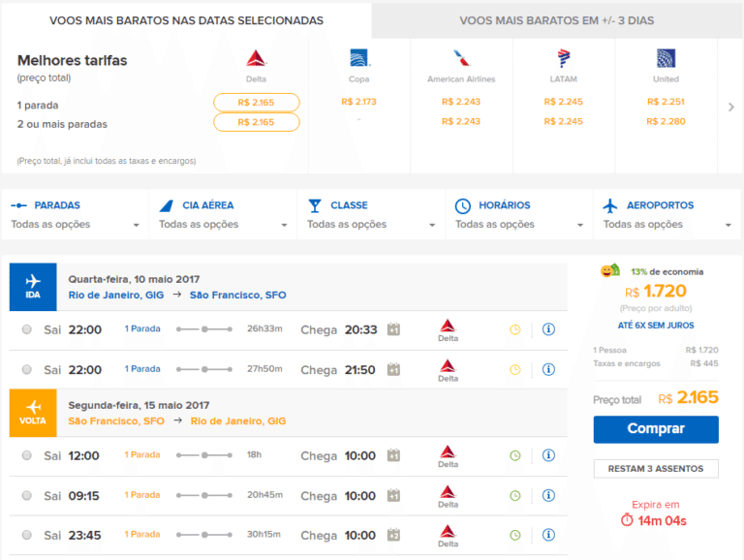Click the LATAM airline logo in best fares
The height and width of the screenshot is (560, 744).
pos(563,58)
